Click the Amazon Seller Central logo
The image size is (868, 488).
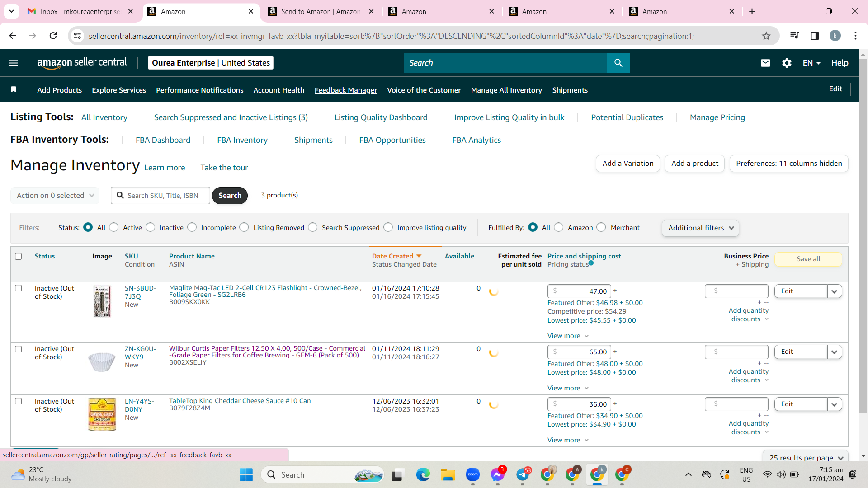pyautogui.click(x=82, y=63)
